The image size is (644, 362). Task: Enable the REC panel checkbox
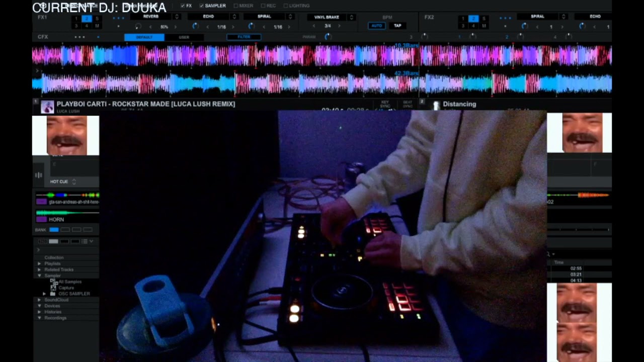tap(263, 6)
